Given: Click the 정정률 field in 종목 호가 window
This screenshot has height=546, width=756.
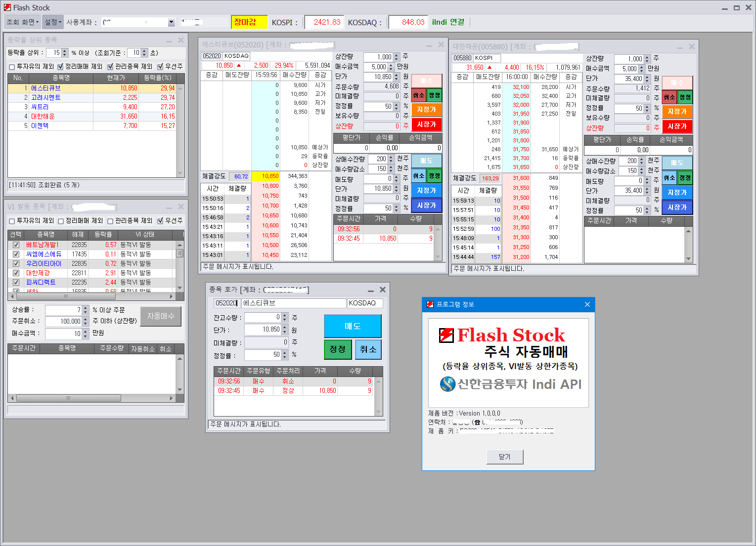Looking at the screenshot, I should coord(263,355).
